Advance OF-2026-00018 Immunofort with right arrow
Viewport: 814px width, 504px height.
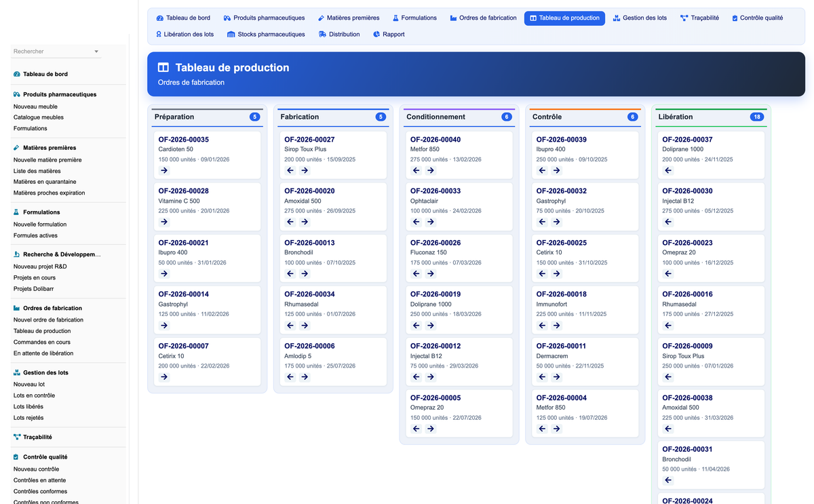click(556, 325)
